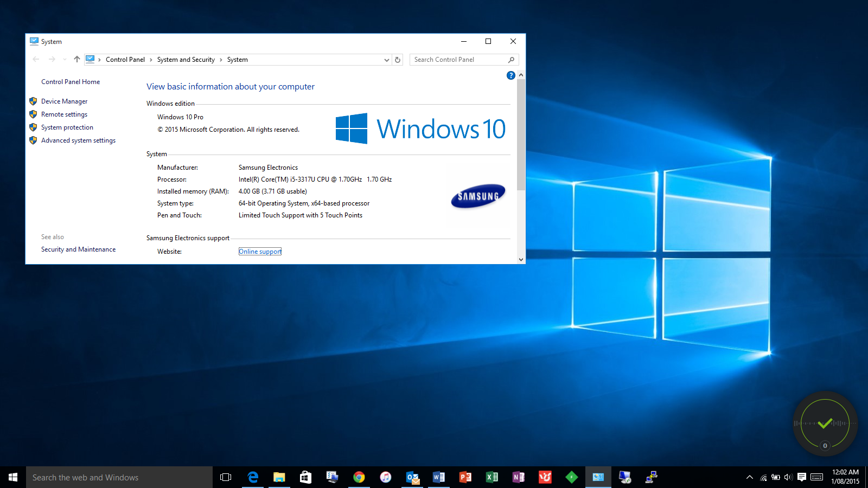The height and width of the screenshot is (488, 868).
Task: Open the recent locations dropdown arrow
Action: pyautogui.click(x=65, y=60)
